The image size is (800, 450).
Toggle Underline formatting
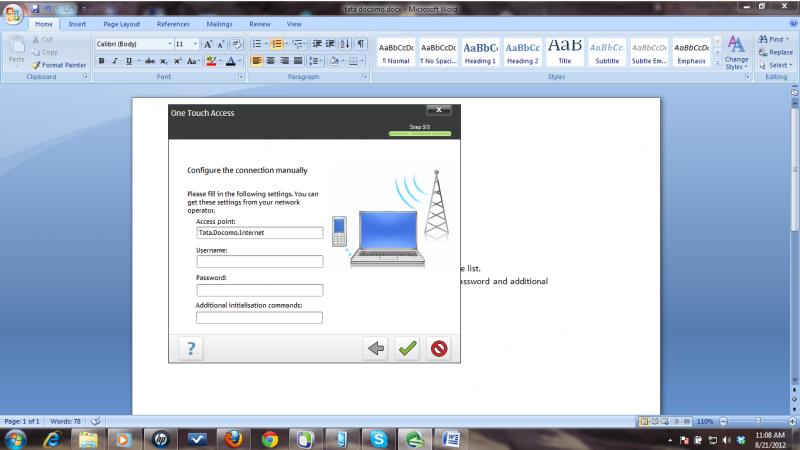(x=129, y=61)
